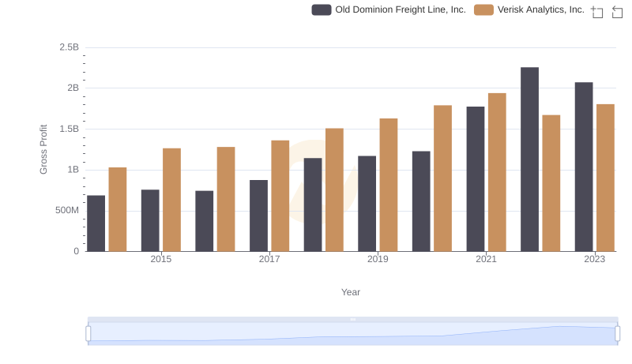Click the x-axis label 2019
The height and width of the screenshot is (364, 632).
click(x=378, y=259)
